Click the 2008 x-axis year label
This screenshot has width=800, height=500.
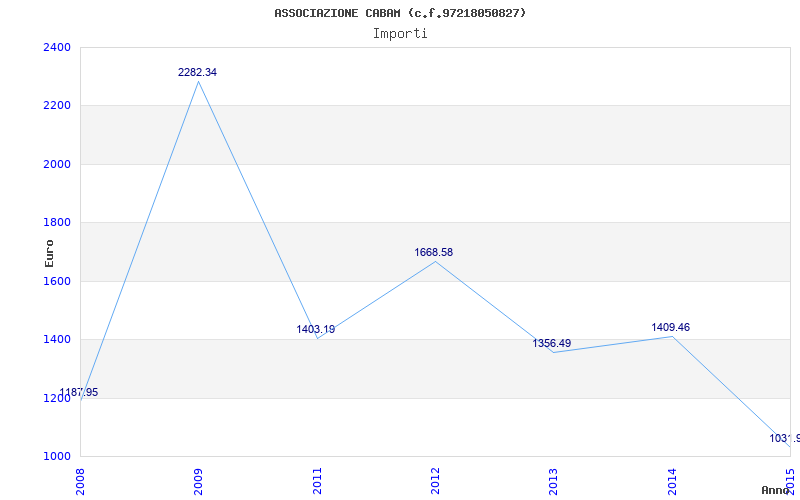pyautogui.click(x=80, y=481)
